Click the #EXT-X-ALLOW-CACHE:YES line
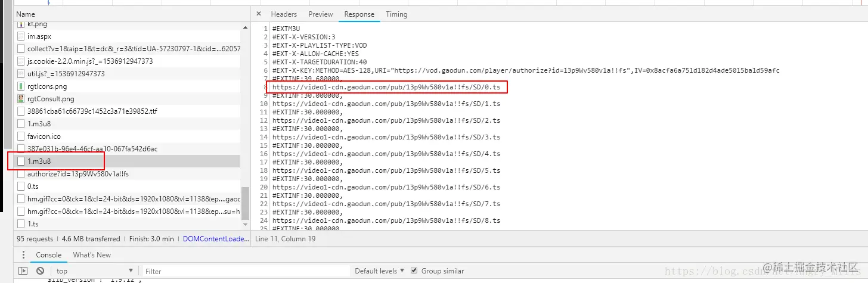 coord(315,54)
